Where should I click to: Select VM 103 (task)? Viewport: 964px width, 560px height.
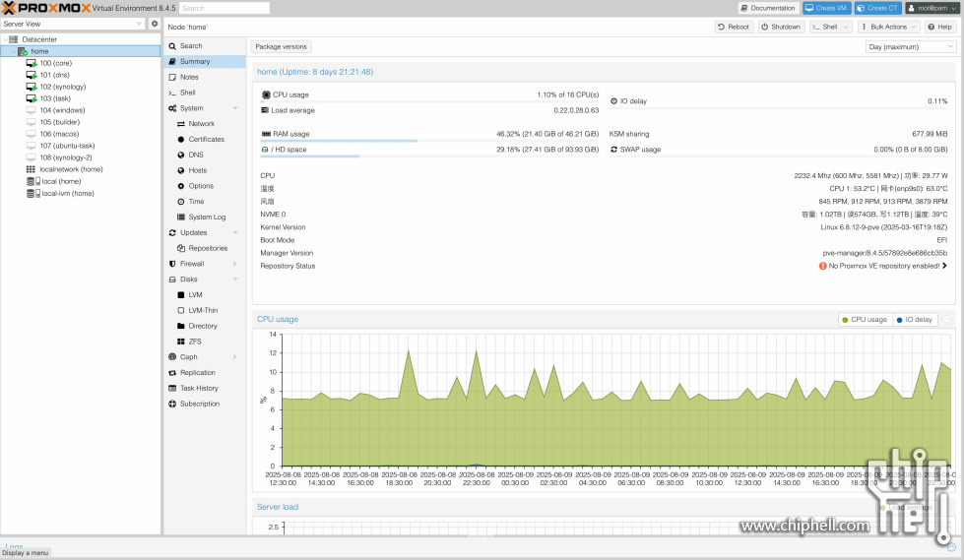[x=55, y=98]
